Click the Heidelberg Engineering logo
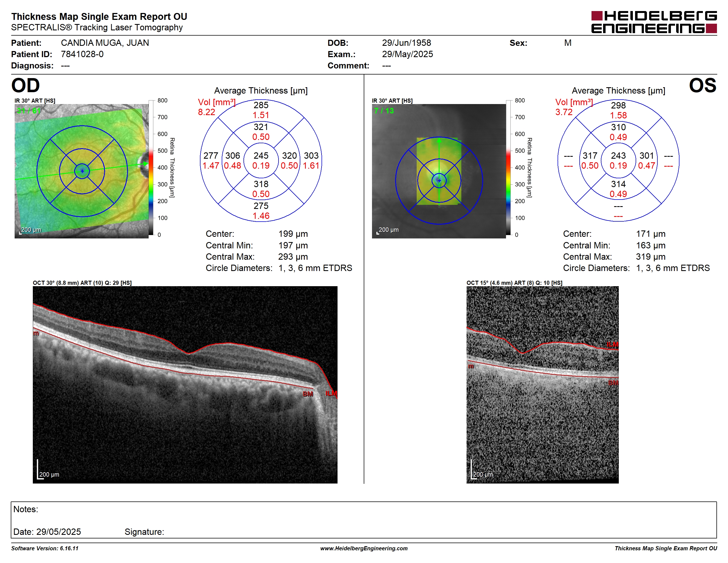Screen dimensions: 728x563 pos(654,22)
